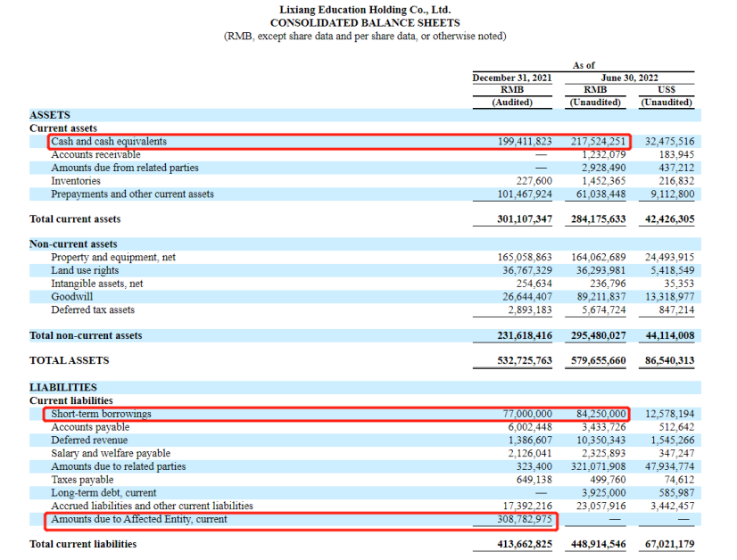This screenshot has width=737, height=560.
Task: Click the US$ column header
Action: 666,89
